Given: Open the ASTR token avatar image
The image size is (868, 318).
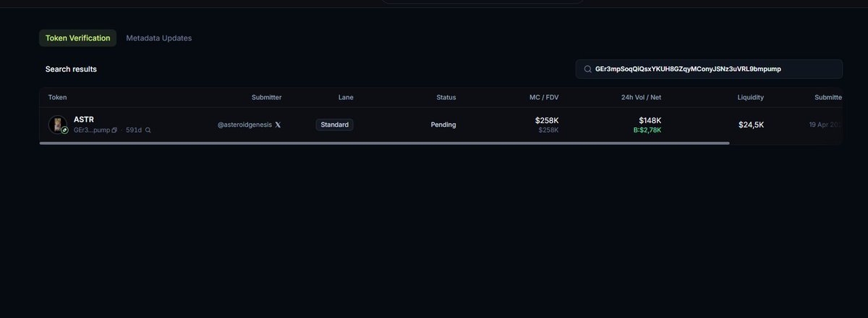Looking at the screenshot, I should (x=57, y=125).
